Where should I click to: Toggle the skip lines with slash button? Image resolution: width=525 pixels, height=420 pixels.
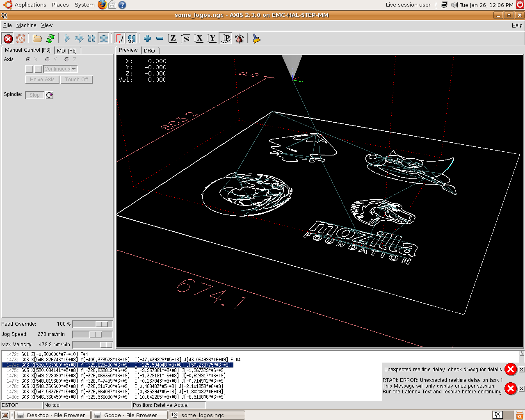click(119, 39)
